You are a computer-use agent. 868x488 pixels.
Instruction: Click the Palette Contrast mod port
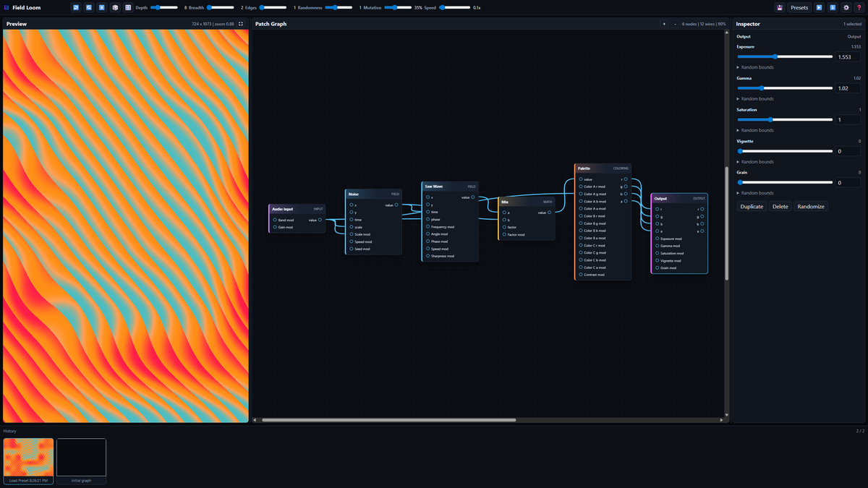tap(580, 275)
